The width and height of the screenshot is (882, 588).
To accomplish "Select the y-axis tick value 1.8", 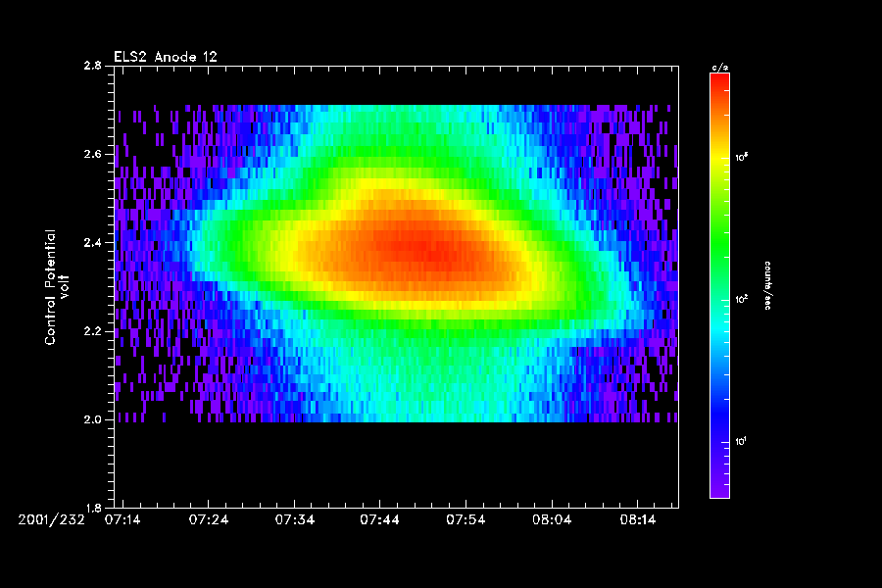I will (x=93, y=508).
